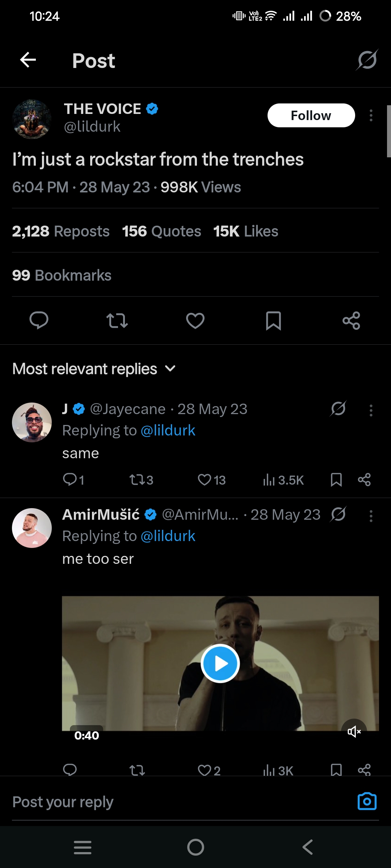The image size is (391, 868).
Task: Tap the Grok icon in the Post header
Action: pyautogui.click(x=367, y=60)
